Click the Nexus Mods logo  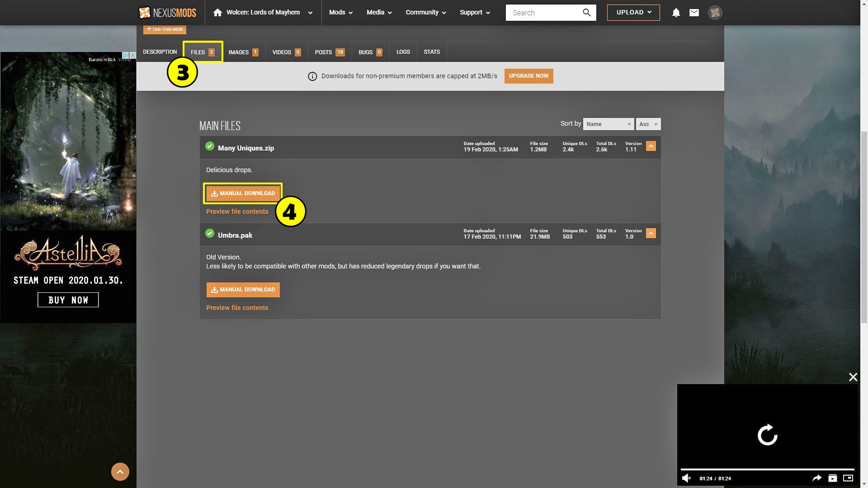click(x=167, y=13)
